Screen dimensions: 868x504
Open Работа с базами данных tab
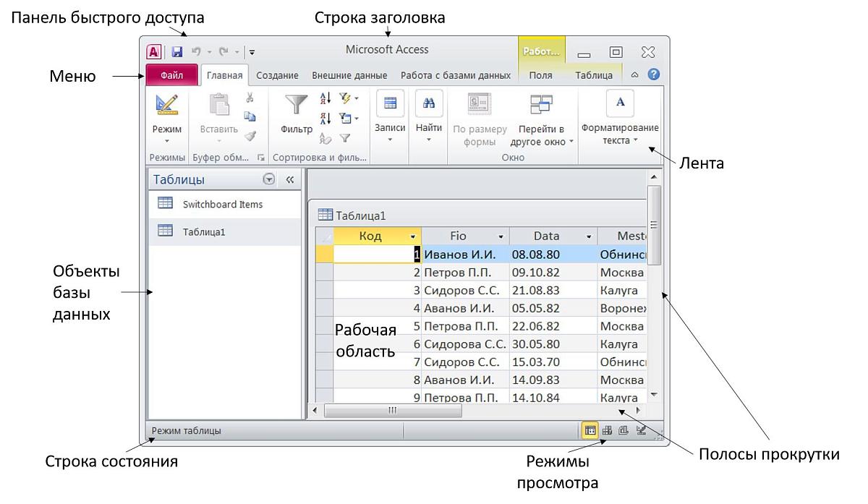coord(456,75)
